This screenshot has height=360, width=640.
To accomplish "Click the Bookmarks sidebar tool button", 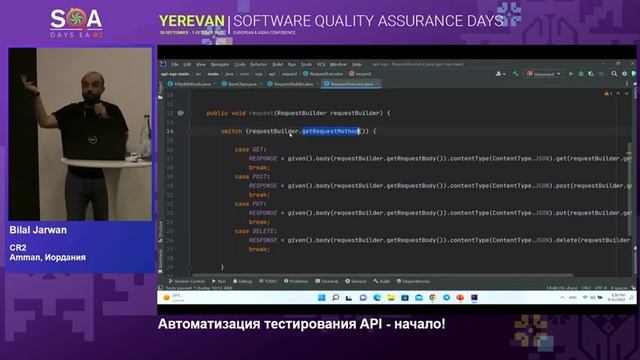I will [160, 261].
